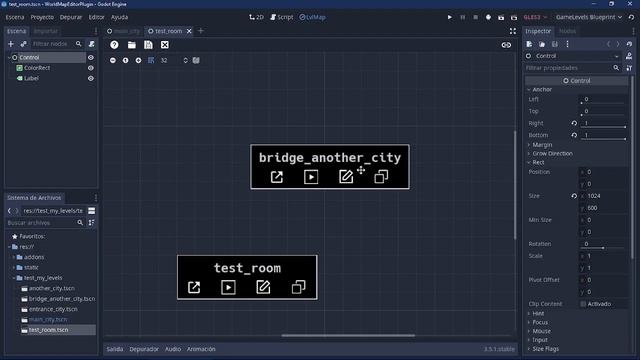Switch to the 2D workspace
This screenshot has height=360, width=640.
point(256,17)
